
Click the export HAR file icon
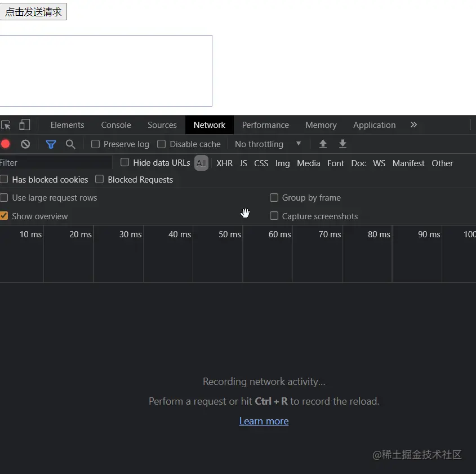tap(342, 144)
